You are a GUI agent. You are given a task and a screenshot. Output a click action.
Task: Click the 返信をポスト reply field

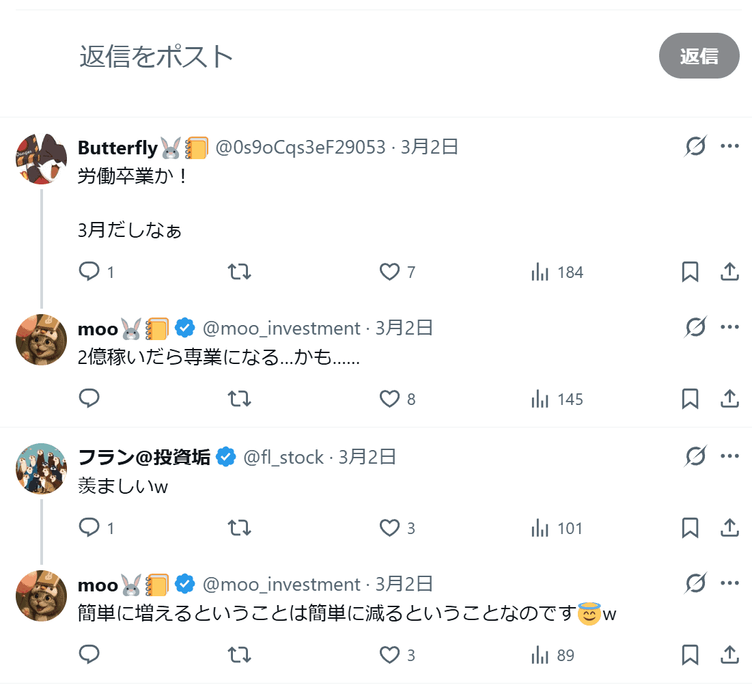tap(342, 56)
